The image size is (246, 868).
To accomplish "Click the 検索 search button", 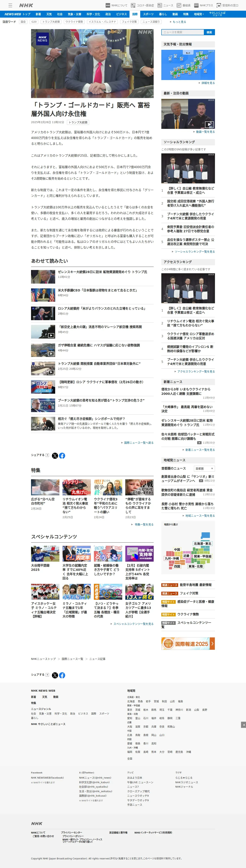I will click(209, 32).
